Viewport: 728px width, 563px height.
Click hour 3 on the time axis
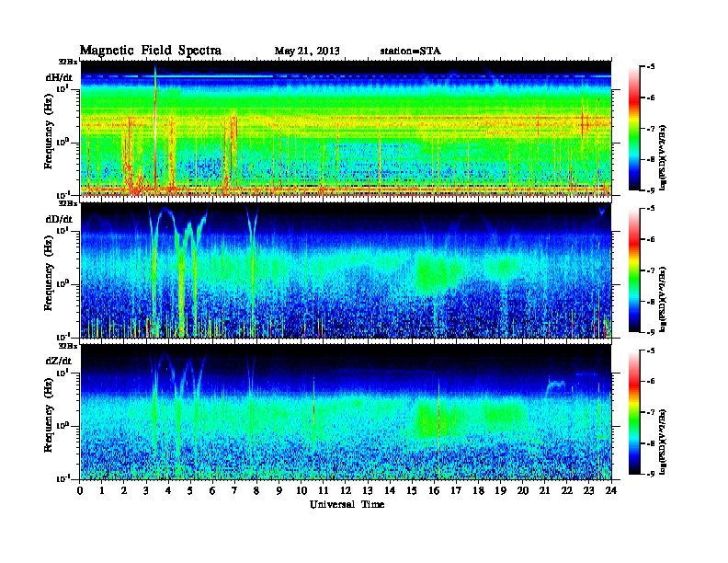tap(146, 490)
